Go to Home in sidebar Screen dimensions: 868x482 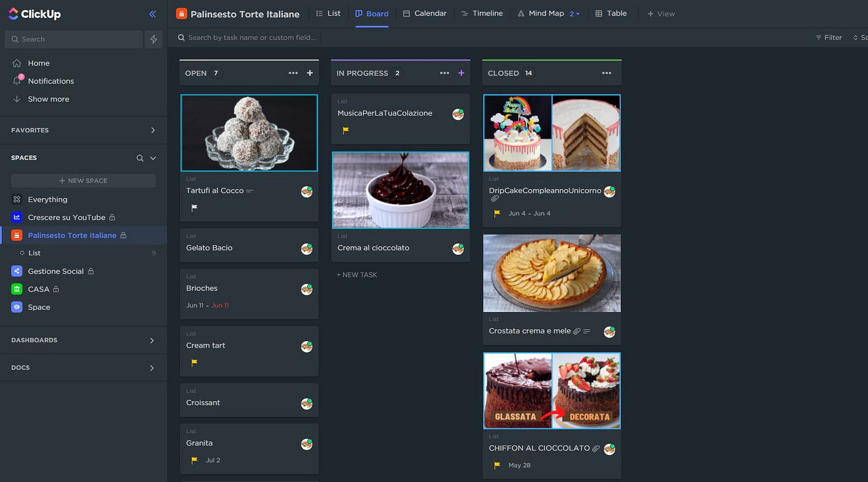click(x=39, y=63)
